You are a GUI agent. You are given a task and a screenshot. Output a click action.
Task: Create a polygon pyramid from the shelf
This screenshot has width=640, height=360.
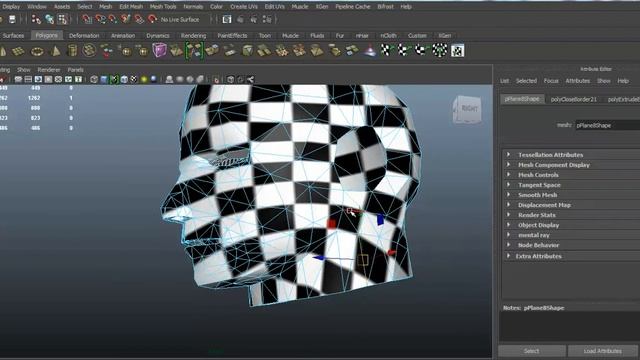tap(56, 51)
